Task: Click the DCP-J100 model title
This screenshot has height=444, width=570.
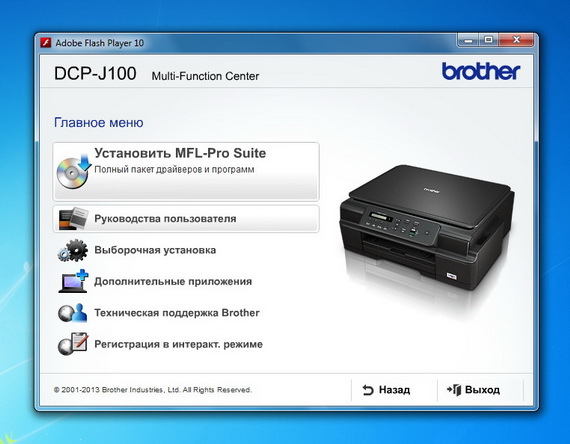Action: [x=95, y=73]
